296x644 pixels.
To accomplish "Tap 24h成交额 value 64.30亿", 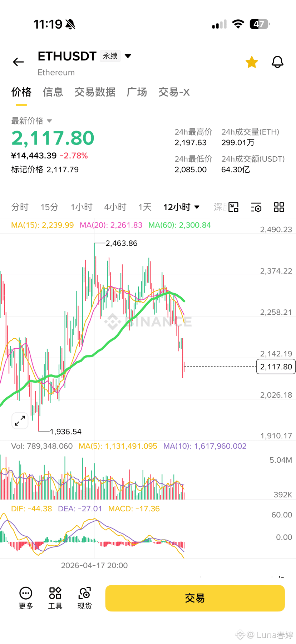I will [236, 169].
